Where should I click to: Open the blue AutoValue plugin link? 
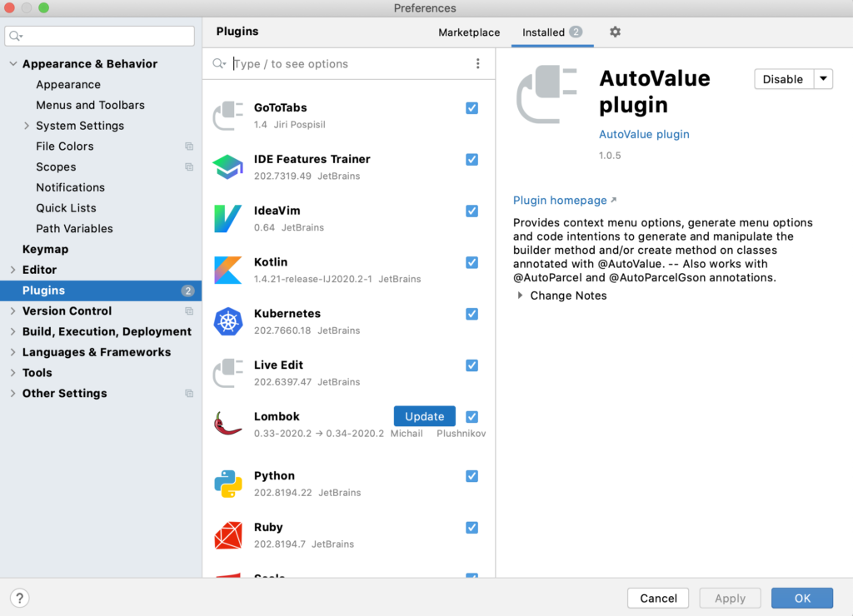[644, 134]
